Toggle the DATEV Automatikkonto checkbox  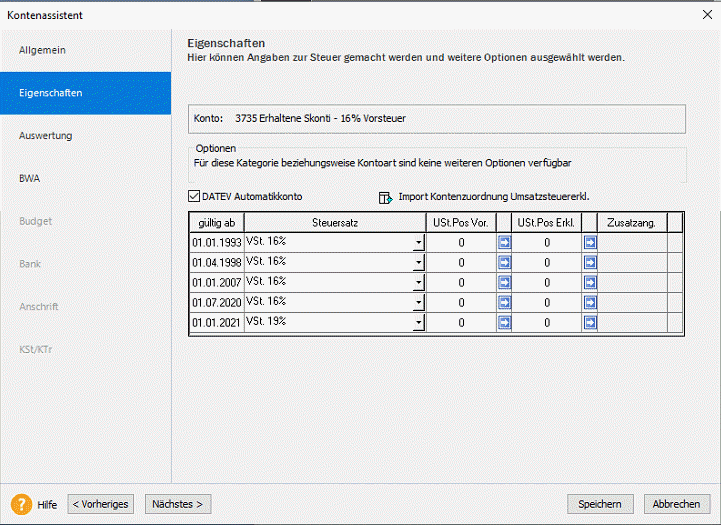195,197
